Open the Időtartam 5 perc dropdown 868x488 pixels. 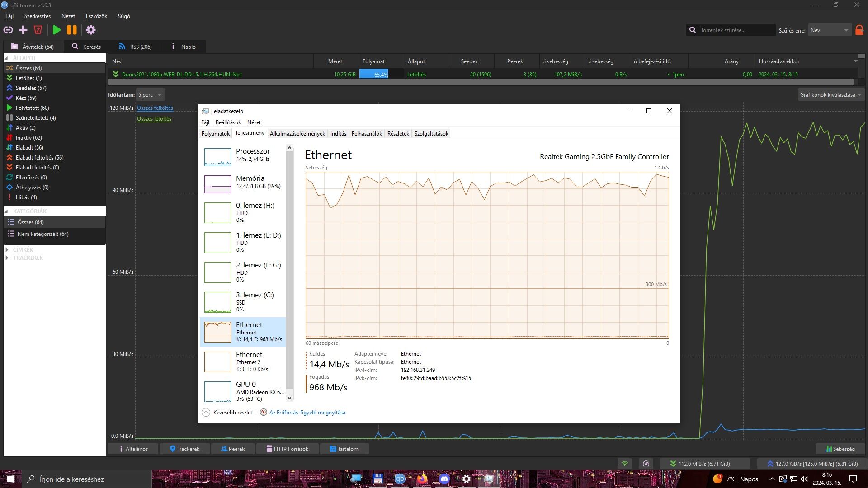150,95
